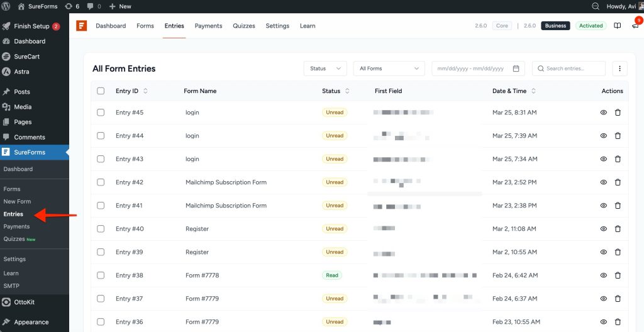Delete Entry #36 with trash icon

coord(618,322)
